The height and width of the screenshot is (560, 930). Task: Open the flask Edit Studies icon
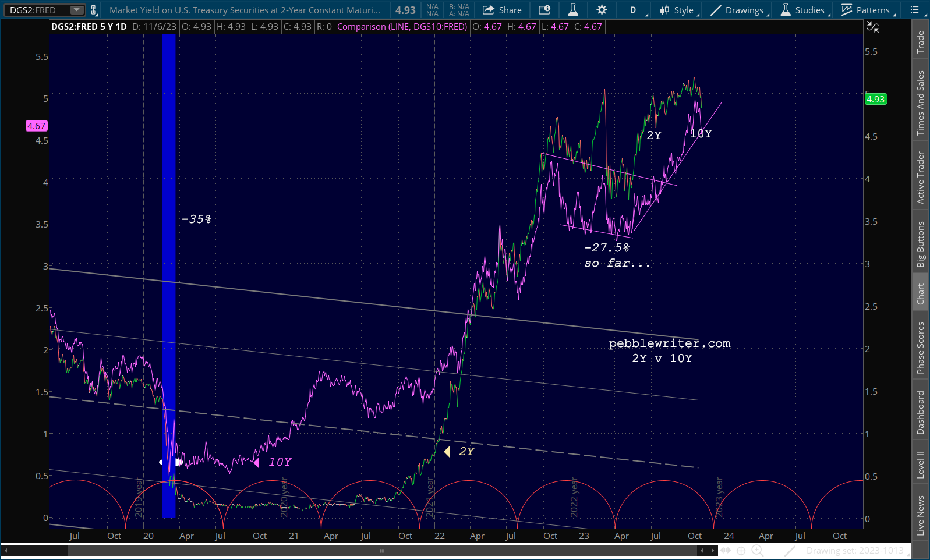pos(573,10)
